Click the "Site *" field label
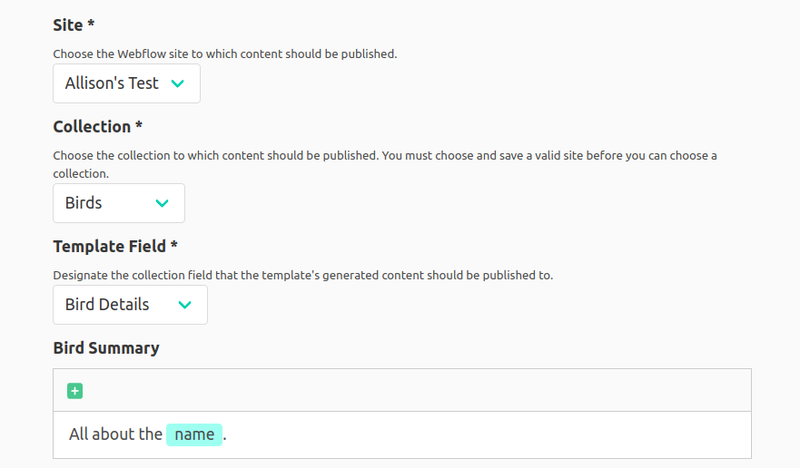Image resolution: width=800 pixels, height=468 pixels. click(x=73, y=25)
